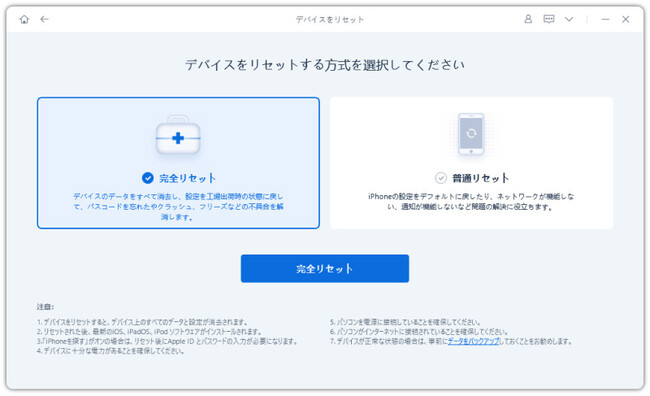Viewport: 650px width, 396px height.
Task: Click the 普通リセット description text
Action: click(x=471, y=202)
